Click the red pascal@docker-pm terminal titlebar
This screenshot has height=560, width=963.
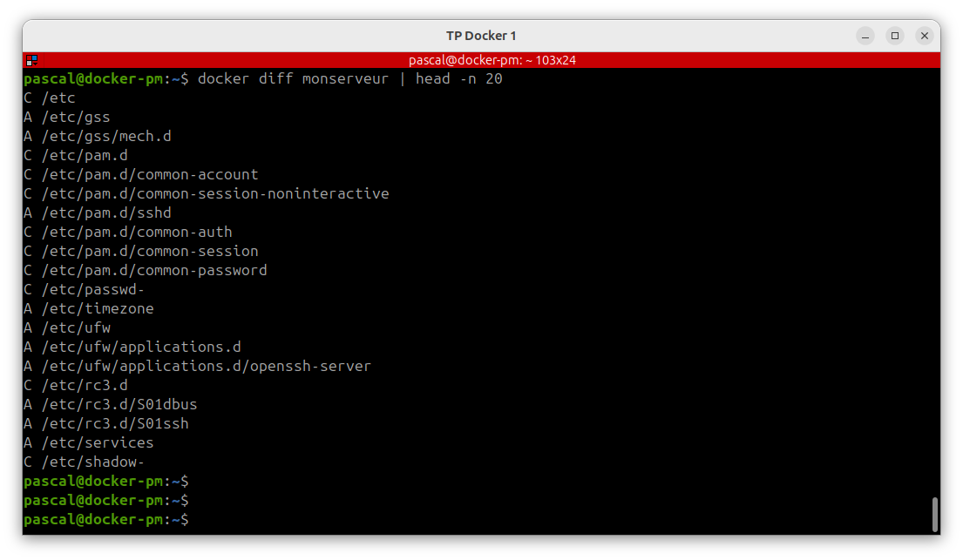click(x=492, y=60)
